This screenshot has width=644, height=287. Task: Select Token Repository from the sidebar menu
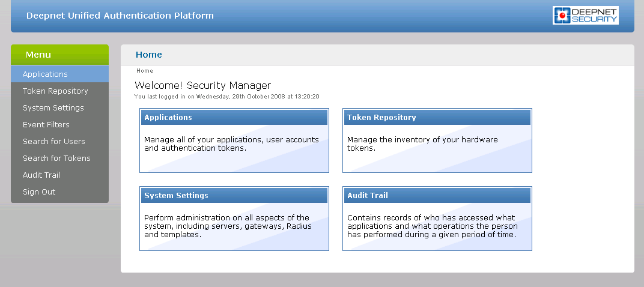pos(55,91)
